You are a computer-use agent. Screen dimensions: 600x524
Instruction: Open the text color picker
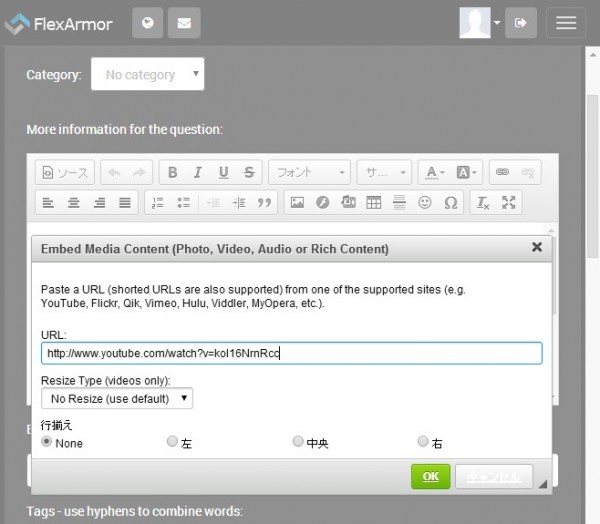(x=433, y=172)
